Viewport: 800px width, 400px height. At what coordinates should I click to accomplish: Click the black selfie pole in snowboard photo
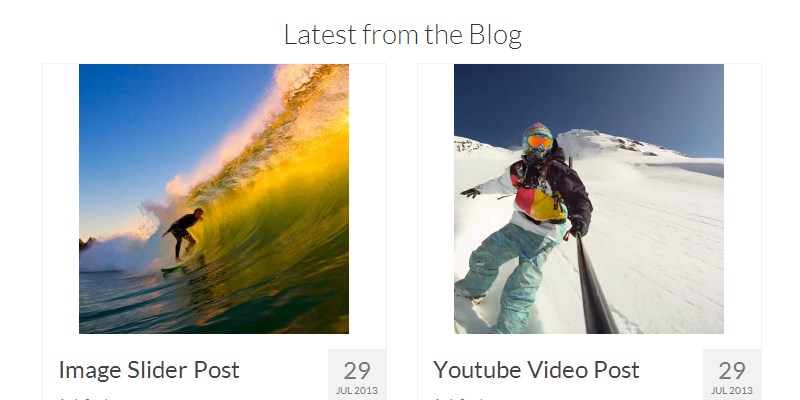pos(594,286)
